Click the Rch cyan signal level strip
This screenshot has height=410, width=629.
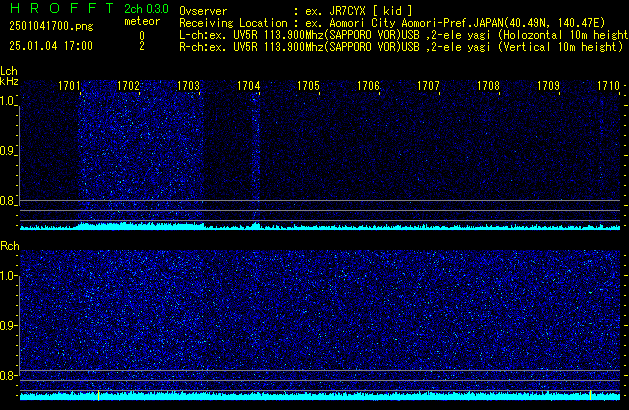(320, 396)
